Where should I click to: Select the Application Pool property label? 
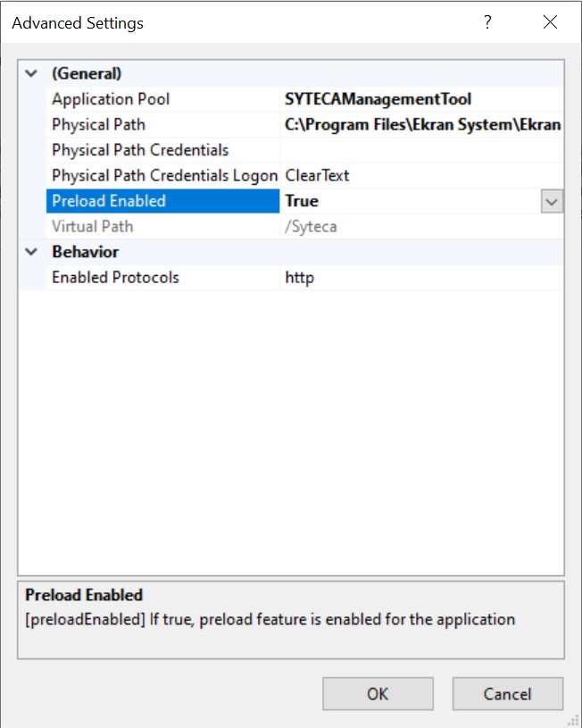(x=111, y=99)
